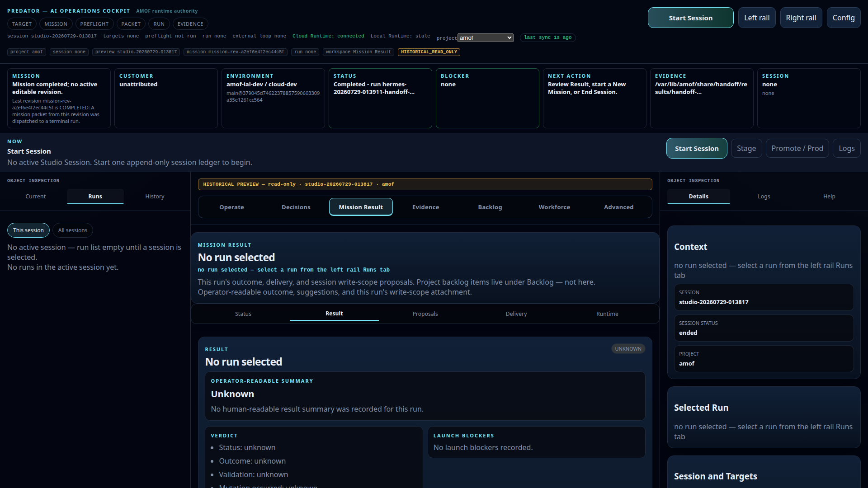
Task: Switch to the Delivery sub-tab
Action: (x=516, y=314)
